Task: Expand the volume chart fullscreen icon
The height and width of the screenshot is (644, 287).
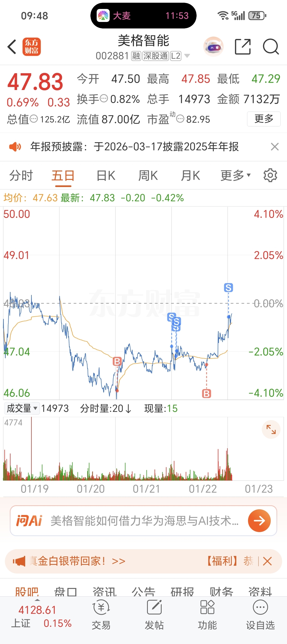Action: (x=271, y=429)
